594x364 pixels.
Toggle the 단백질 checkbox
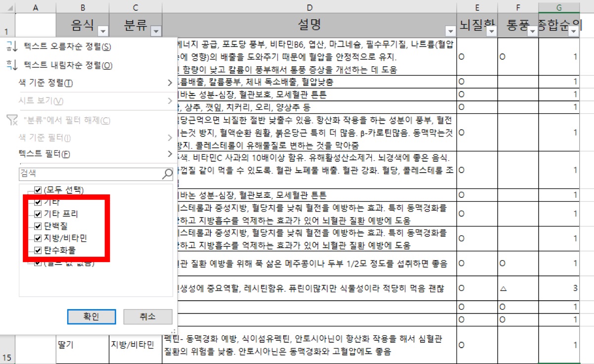(x=38, y=227)
